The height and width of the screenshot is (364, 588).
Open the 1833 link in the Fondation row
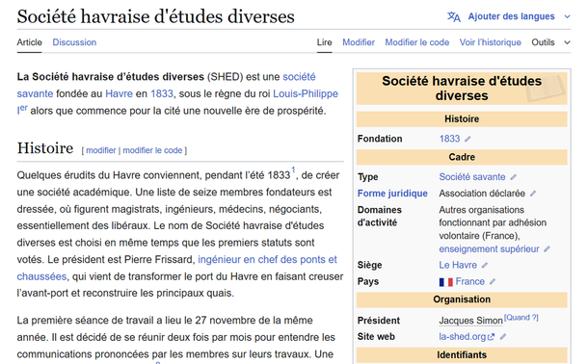click(449, 139)
